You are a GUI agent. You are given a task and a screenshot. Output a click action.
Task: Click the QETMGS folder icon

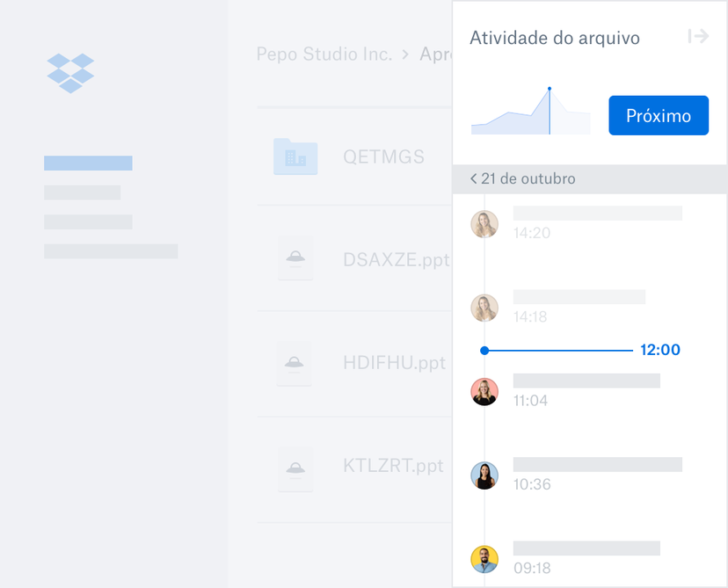pos(295,156)
